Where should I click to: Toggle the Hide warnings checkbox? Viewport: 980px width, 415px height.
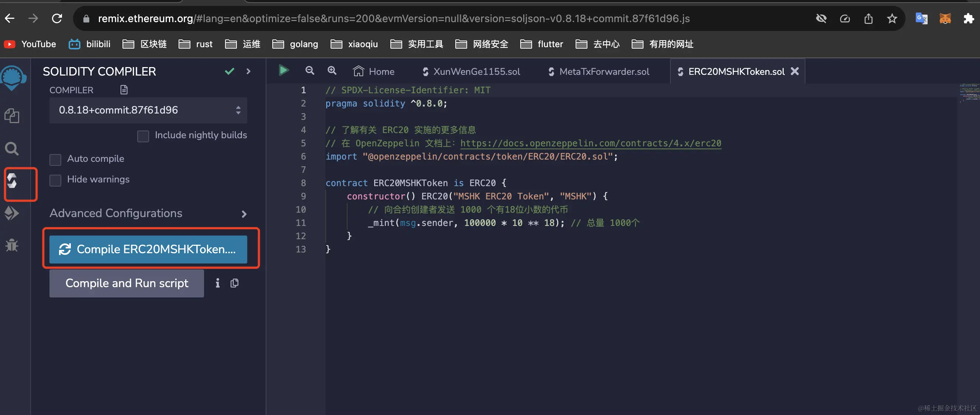(55, 180)
